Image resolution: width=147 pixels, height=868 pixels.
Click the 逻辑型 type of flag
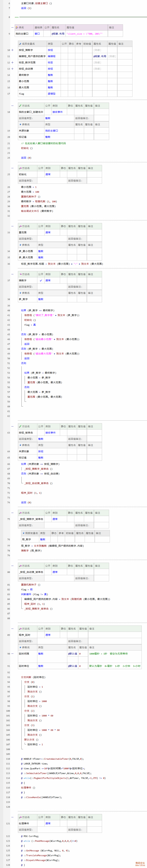(52, 94)
